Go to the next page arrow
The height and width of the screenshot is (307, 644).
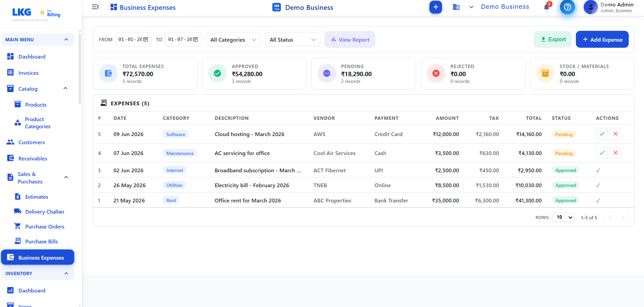pos(623,217)
